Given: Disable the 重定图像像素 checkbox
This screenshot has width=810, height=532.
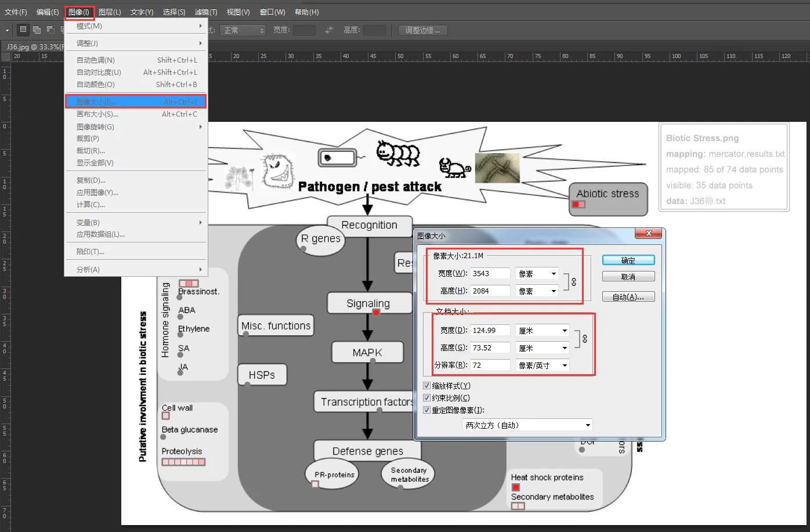Looking at the screenshot, I should pos(427,410).
